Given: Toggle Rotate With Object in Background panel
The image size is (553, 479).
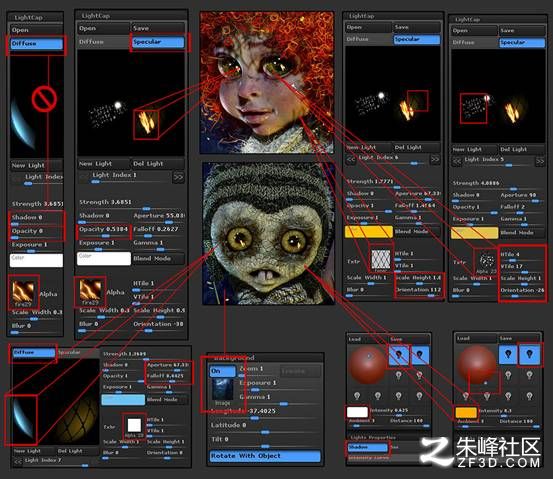Looking at the screenshot, I should (x=265, y=456).
